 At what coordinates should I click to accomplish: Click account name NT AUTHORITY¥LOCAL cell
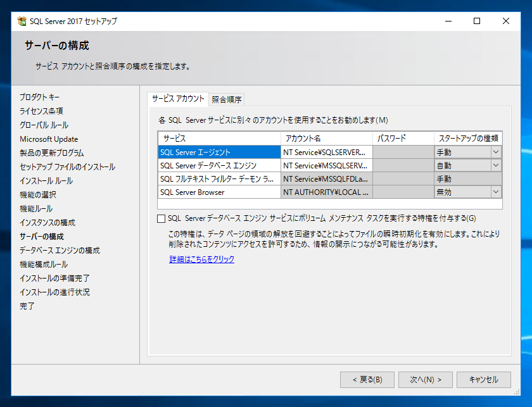click(x=327, y=192)
